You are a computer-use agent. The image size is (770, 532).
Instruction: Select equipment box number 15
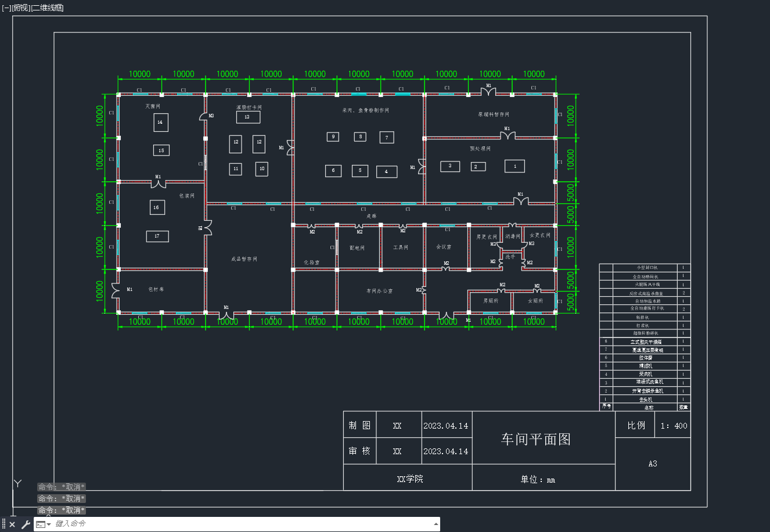click(161, 150)
